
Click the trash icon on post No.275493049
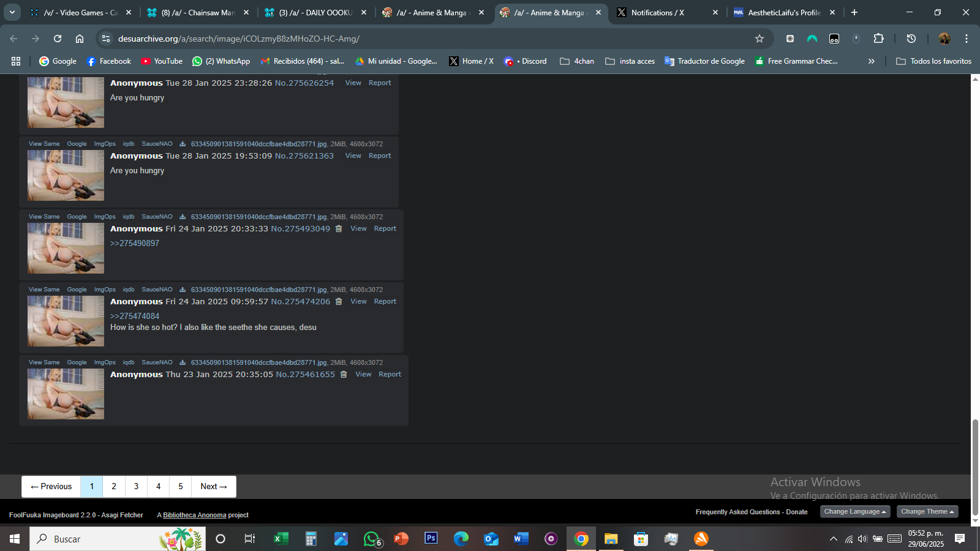[339, 229]
